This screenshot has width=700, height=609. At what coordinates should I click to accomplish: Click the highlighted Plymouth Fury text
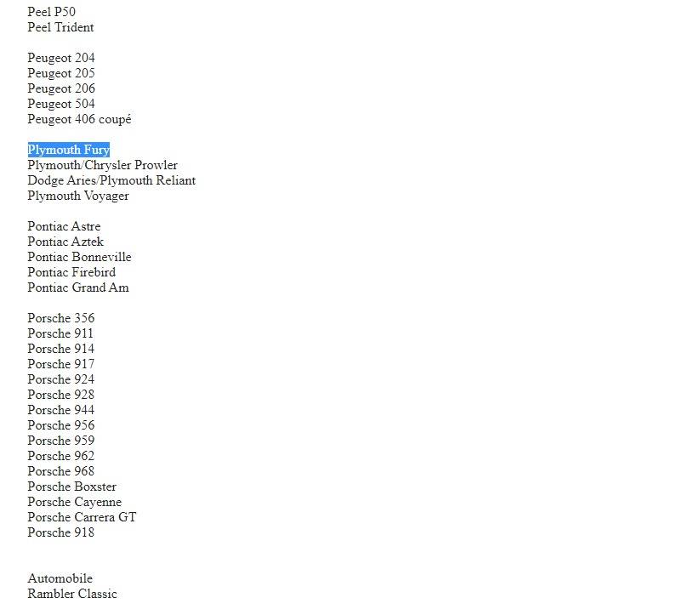(x=68, y=150)
